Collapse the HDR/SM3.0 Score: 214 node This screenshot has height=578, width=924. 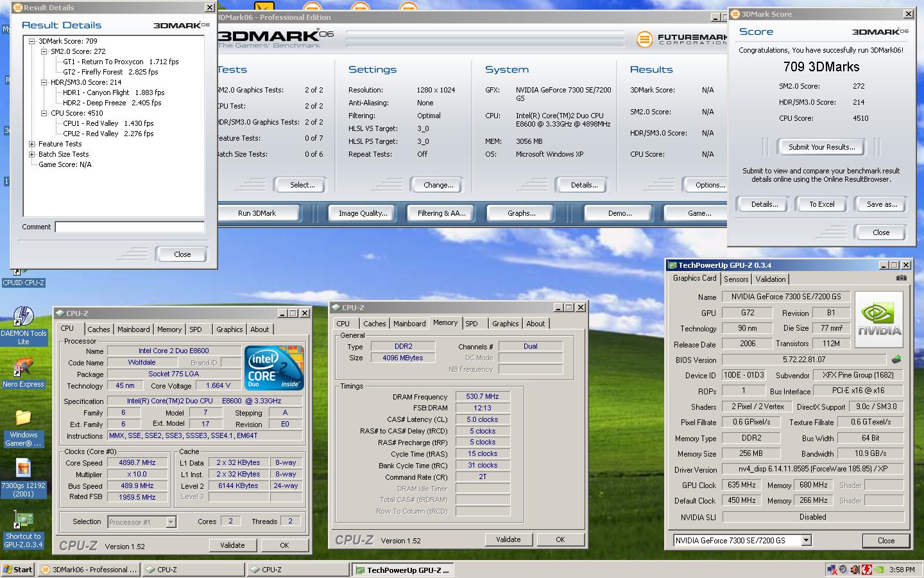tap(44, 82)
